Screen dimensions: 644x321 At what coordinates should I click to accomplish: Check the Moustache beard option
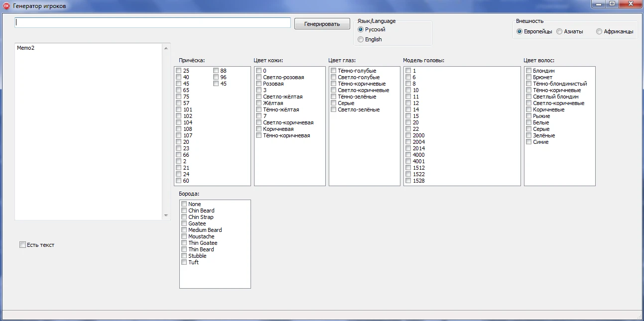[184, 237]
